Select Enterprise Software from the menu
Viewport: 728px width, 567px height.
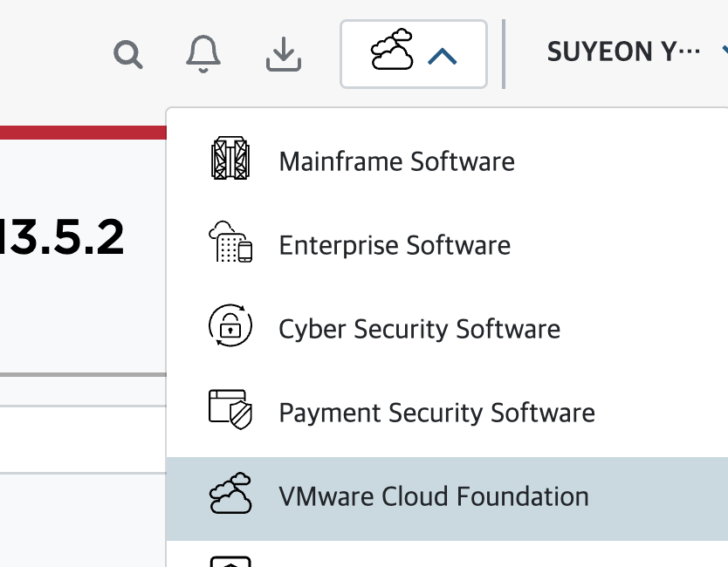394,245
